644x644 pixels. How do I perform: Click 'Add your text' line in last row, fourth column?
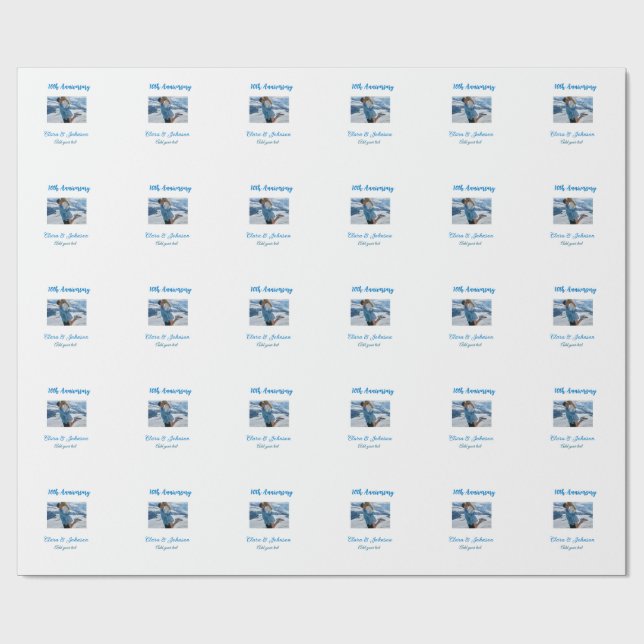tap(369, 548)
